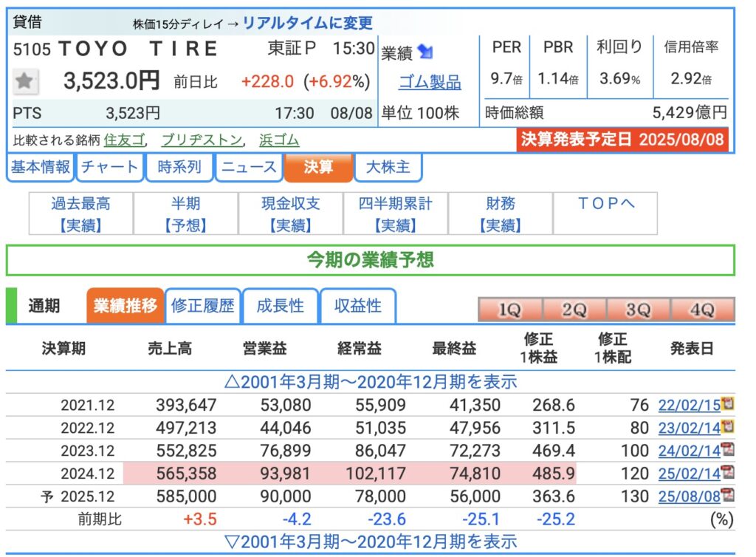Viewport: 756px width, 557px height.
Task: Click 2022.12 経常益 value 51,035
Action: pyautogui.click(x=380, y=428)
